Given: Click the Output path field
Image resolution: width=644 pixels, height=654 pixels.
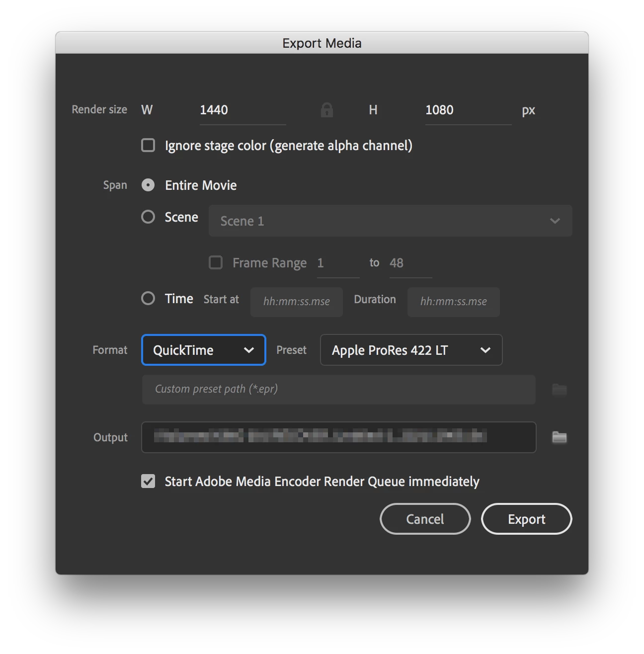Looking at the screenshot, I should tap(339, 437).
